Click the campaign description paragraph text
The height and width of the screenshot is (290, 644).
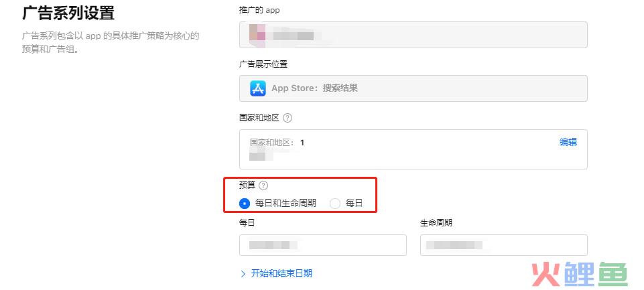pyautogui.click(x=111, y=43)
